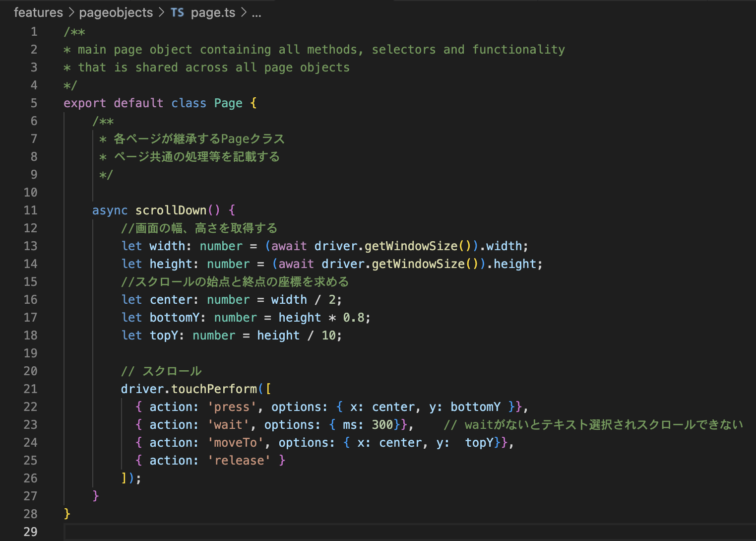Click the comment 'that is shared across' line
Viewport: 756px width, 541px height.
(206, 68)
